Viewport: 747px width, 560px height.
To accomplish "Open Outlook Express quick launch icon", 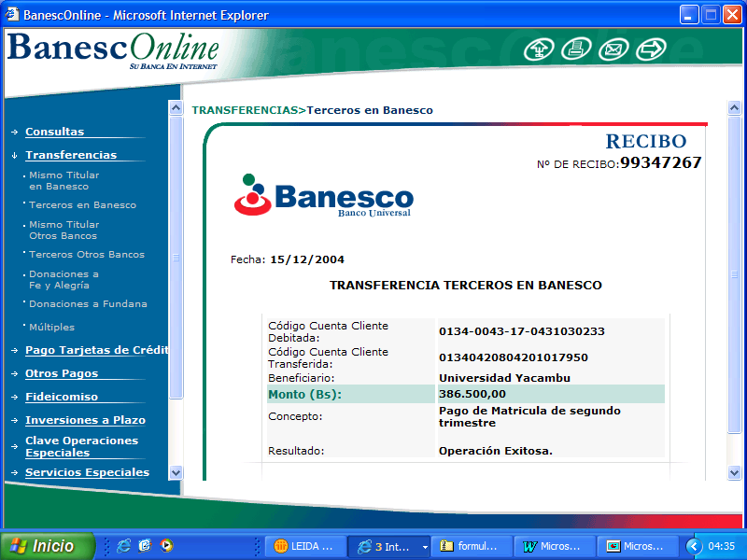I will pyautogui.click(x=146, y=546).
